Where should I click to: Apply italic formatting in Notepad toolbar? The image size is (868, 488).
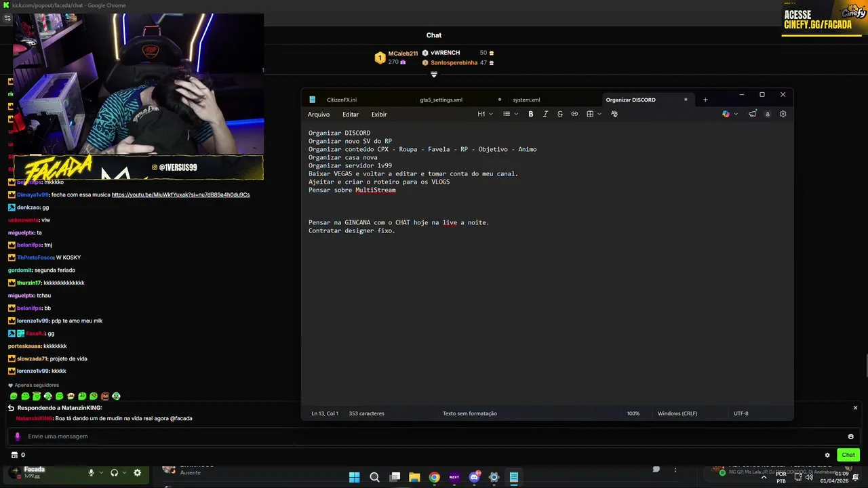[545, 114]
